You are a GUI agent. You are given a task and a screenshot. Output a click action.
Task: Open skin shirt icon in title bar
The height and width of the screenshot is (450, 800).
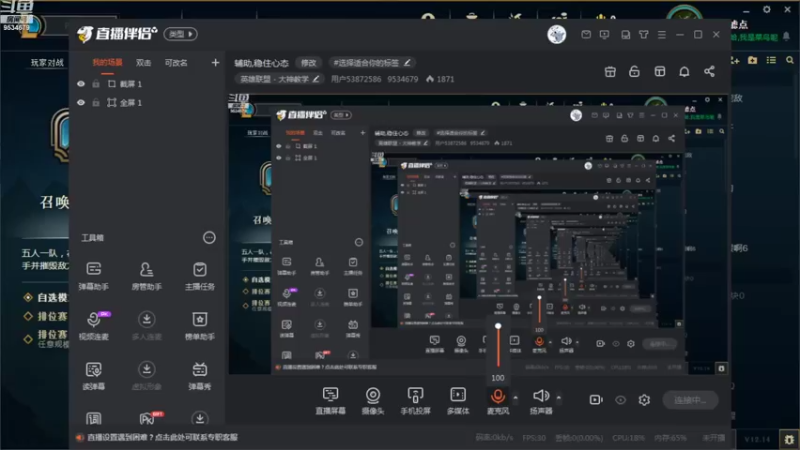(x=644, y=35)
